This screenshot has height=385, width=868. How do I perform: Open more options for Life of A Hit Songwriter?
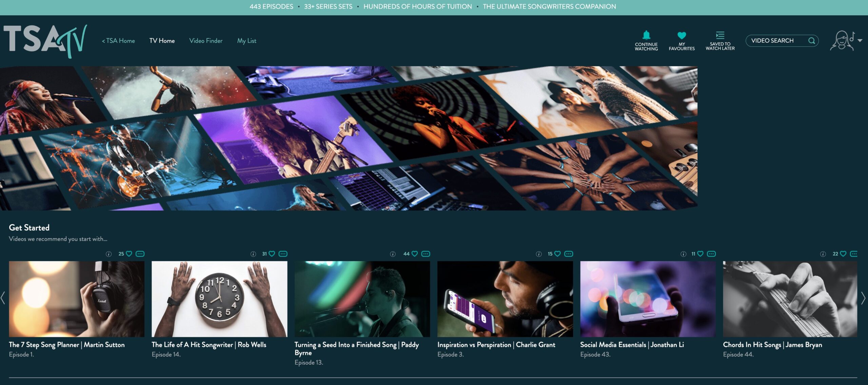coord(283,254)
